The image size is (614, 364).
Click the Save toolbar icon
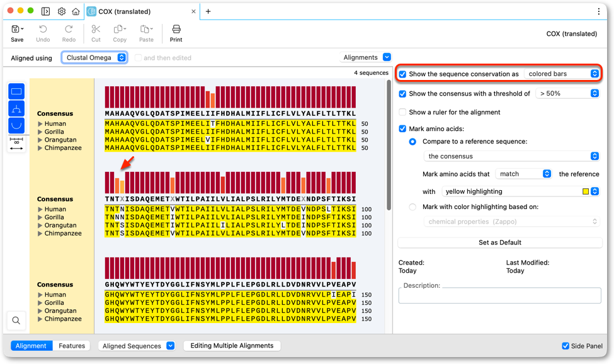click(x=17, y=30)
